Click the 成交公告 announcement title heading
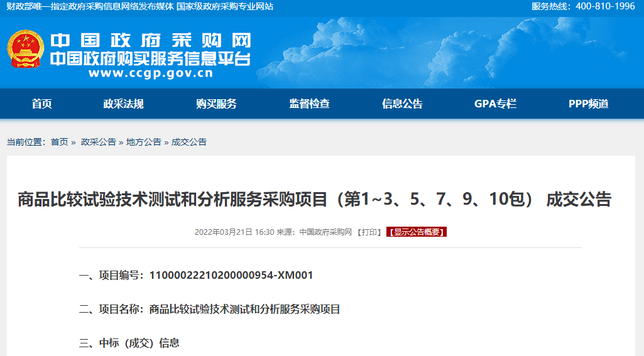This screenshot has width=644, height=356. 314,200
